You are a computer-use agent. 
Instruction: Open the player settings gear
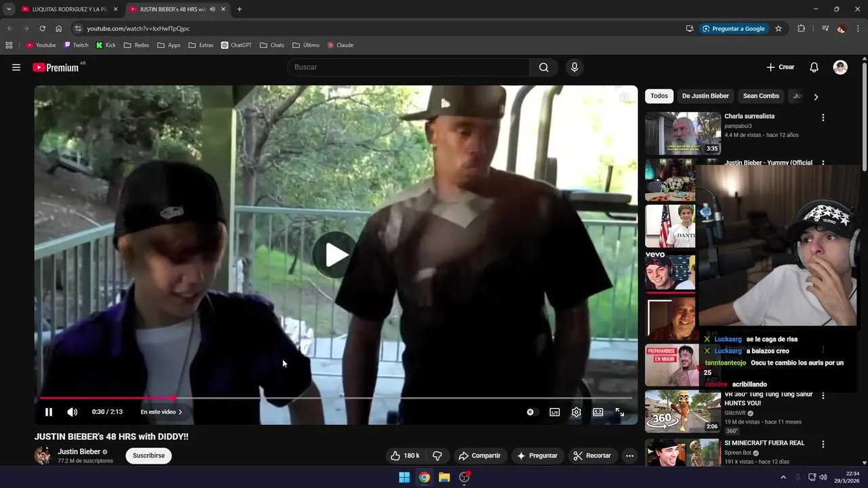576,412
